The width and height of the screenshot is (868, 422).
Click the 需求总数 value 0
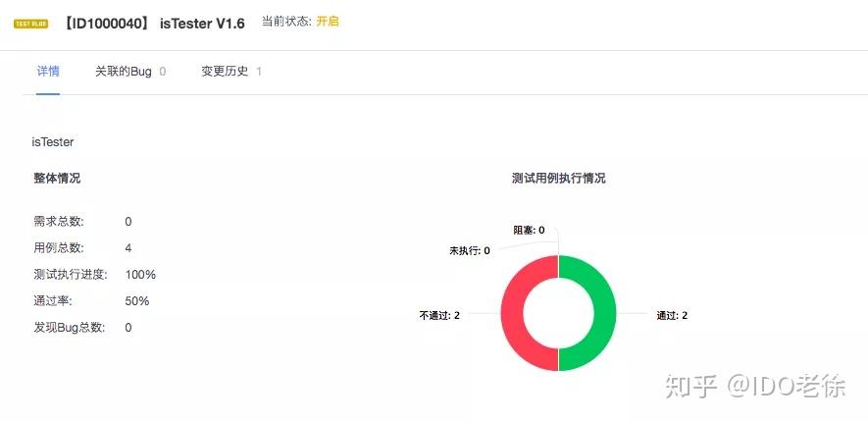pos(128,222)
